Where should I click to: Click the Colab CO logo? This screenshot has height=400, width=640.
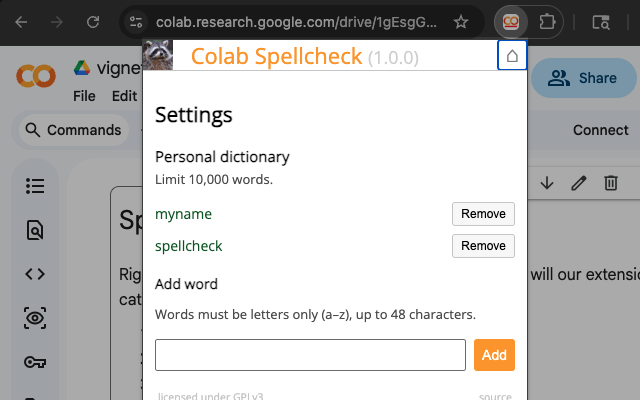(x=36, y=76)
